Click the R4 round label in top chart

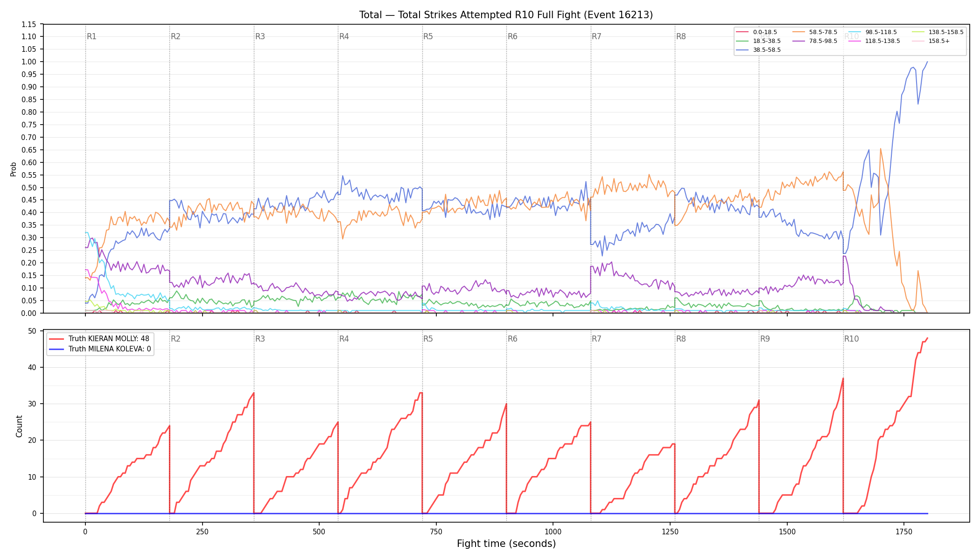pos(344,36)
